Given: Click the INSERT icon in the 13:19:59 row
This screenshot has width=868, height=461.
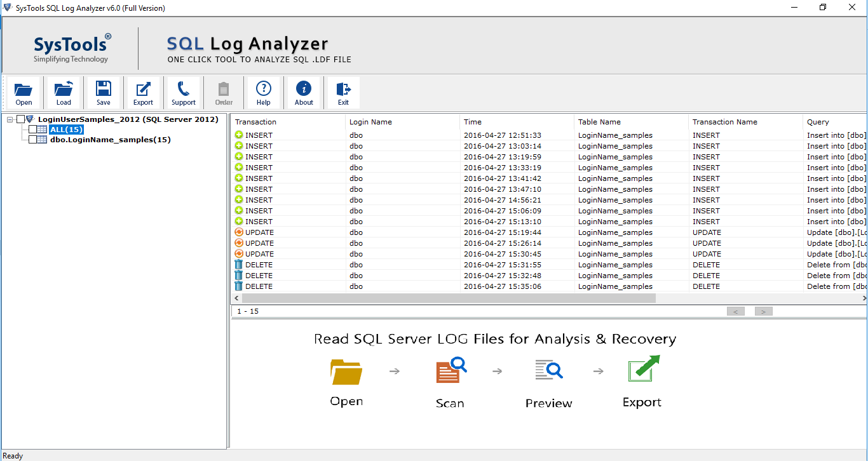Looking at the screenshot, I should point(239,156).
